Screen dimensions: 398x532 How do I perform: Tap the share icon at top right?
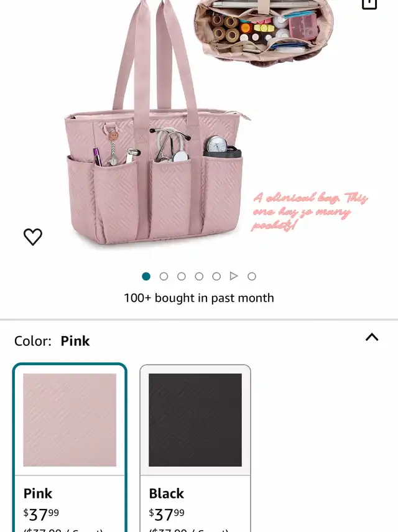pyautogui.click(x=369, y=4)
